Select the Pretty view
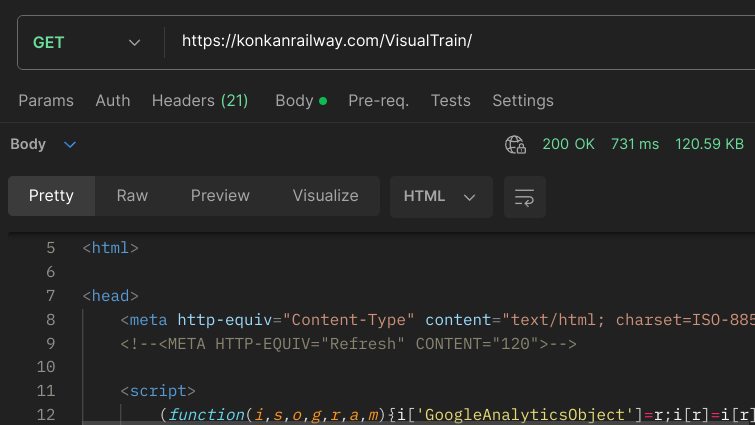This screenshot has width=755, height=425. 52,196
